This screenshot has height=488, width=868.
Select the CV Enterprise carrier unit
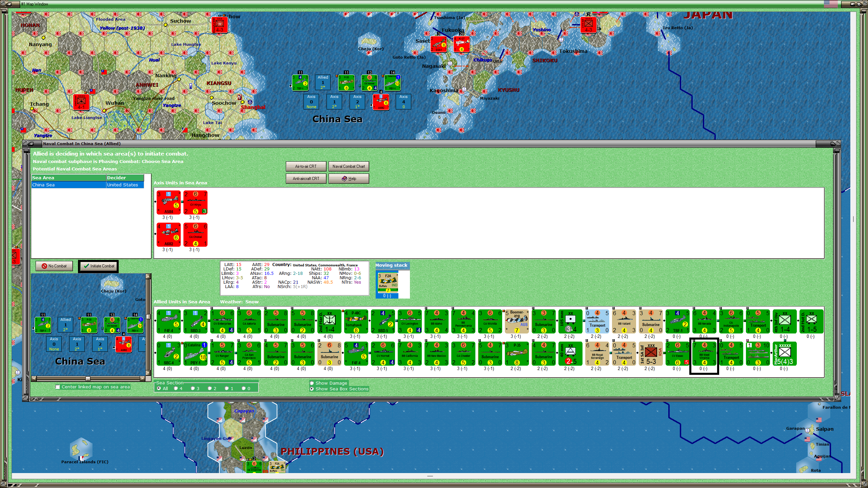[222, 321]
